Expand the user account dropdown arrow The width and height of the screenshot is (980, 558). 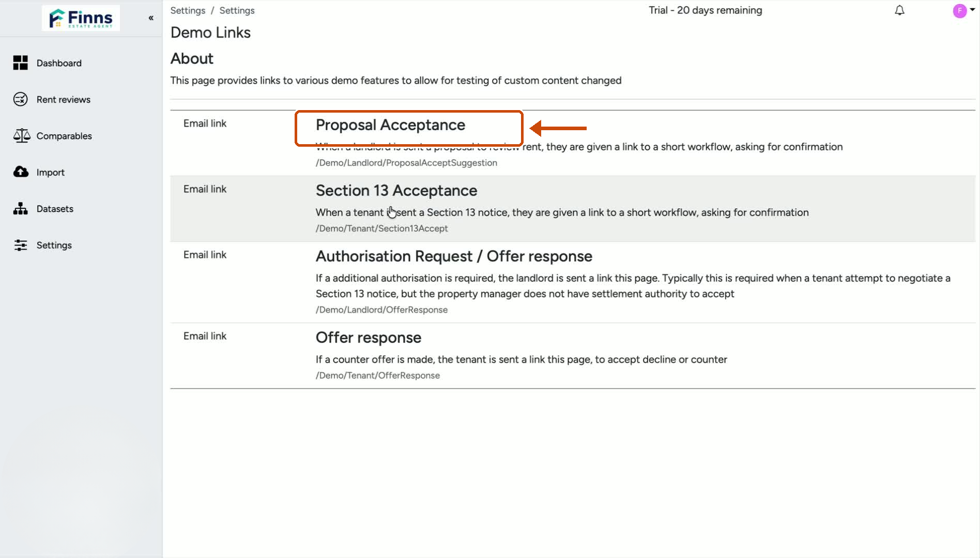coord(972,9)
